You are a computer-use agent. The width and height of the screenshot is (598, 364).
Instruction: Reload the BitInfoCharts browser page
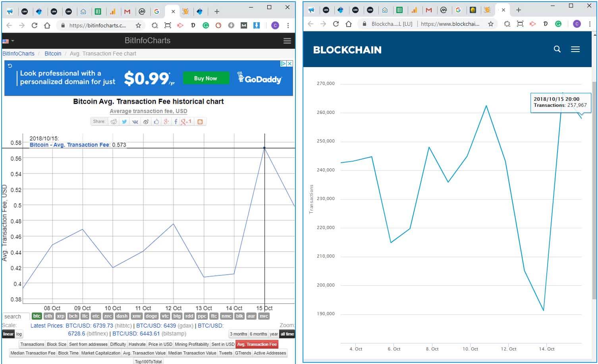[x=35, y=25]
